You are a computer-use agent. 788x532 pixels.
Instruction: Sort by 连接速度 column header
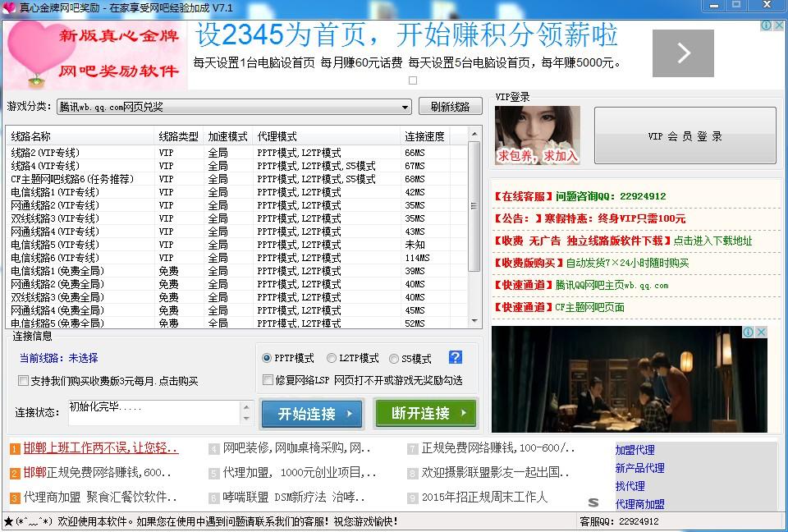[425, 136]
